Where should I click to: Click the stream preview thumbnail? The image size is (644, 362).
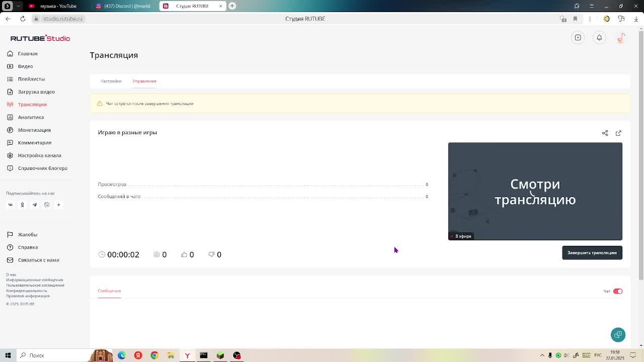(535, 191)
